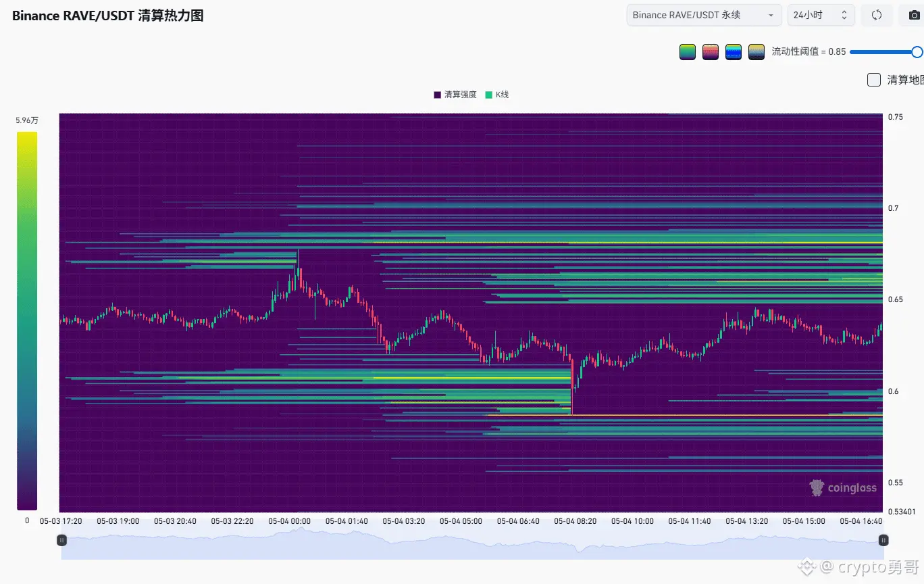Refresh the heatmap with the circular arrows icon
924x584 pixels.
[x=877, y=15]
